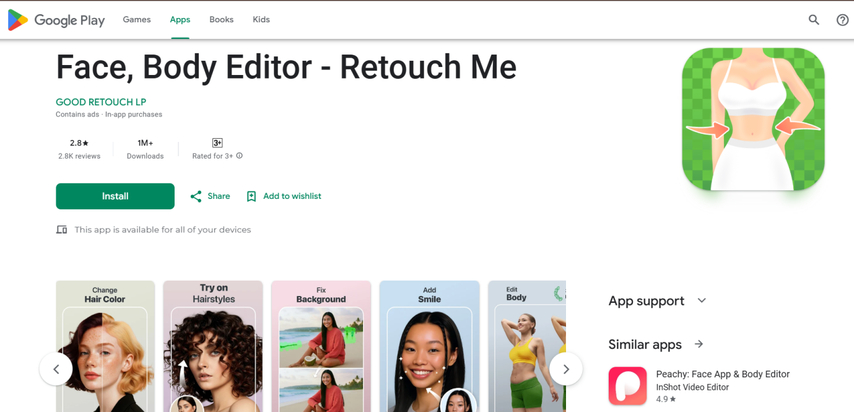The height and width of the screenshot is (412, 854).
Task: Click 'This app is available for all' text
Action: [163, 229]
